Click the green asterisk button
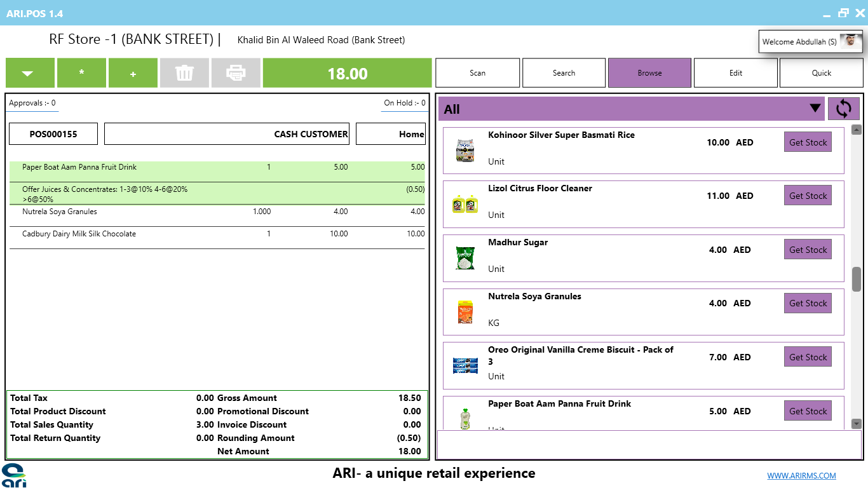The image size is (868, 488). tap(81, 73)
